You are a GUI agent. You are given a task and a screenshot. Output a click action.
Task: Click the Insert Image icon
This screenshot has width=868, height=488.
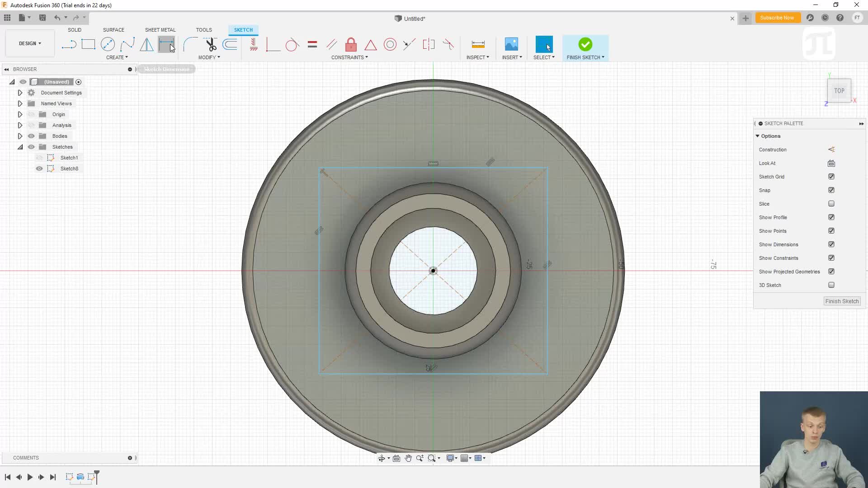pos(511,44)
